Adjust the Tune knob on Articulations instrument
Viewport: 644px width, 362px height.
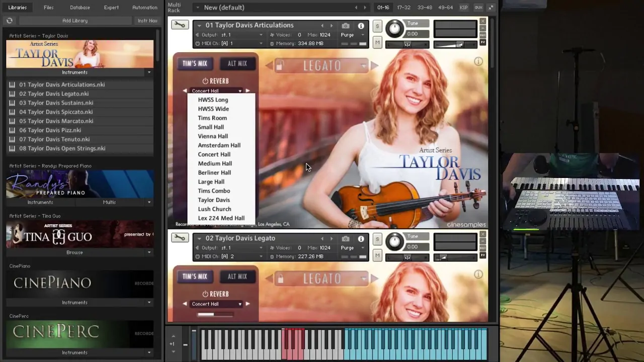(x=394, y=29)
